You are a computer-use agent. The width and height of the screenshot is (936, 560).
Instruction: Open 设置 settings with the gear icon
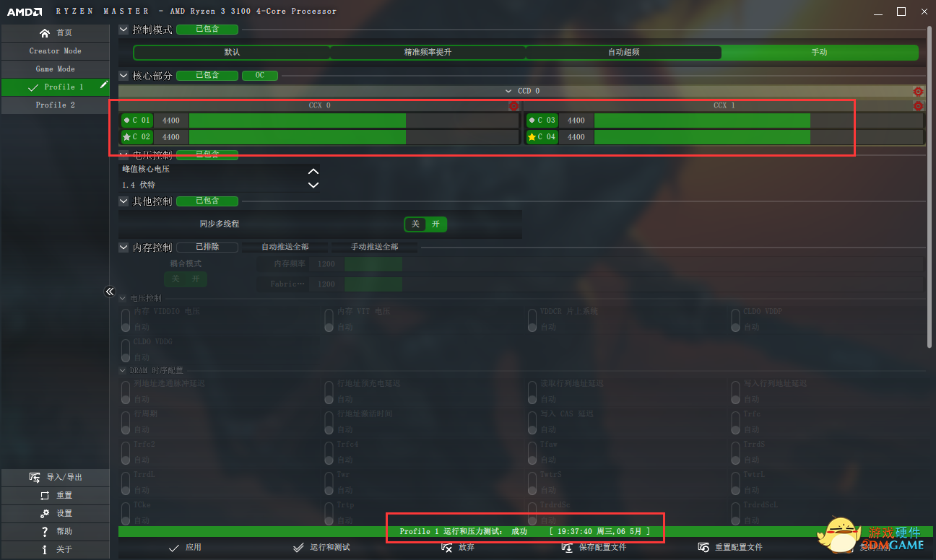[55, 513]
